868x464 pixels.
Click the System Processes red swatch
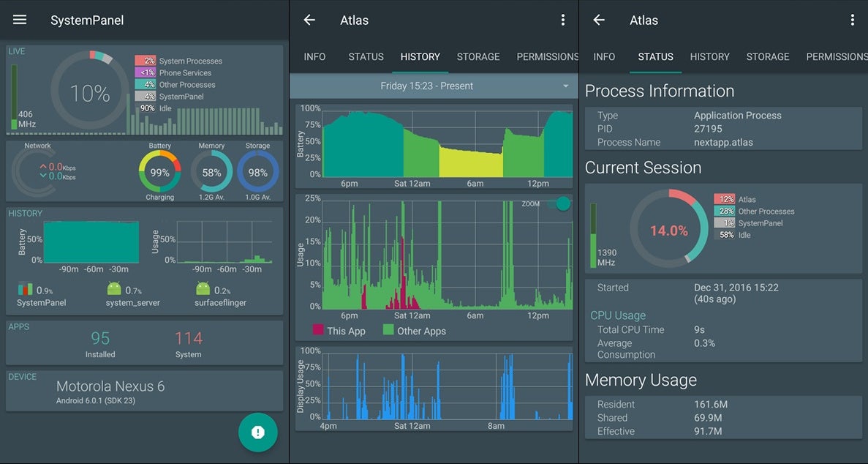click(x=145, y=61)
